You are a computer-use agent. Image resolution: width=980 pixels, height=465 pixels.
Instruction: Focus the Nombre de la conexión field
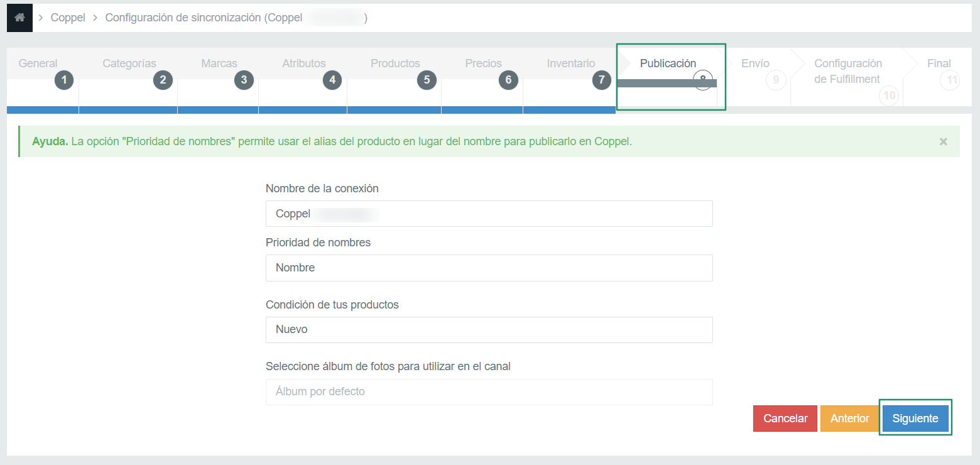[x=489, y=214]
